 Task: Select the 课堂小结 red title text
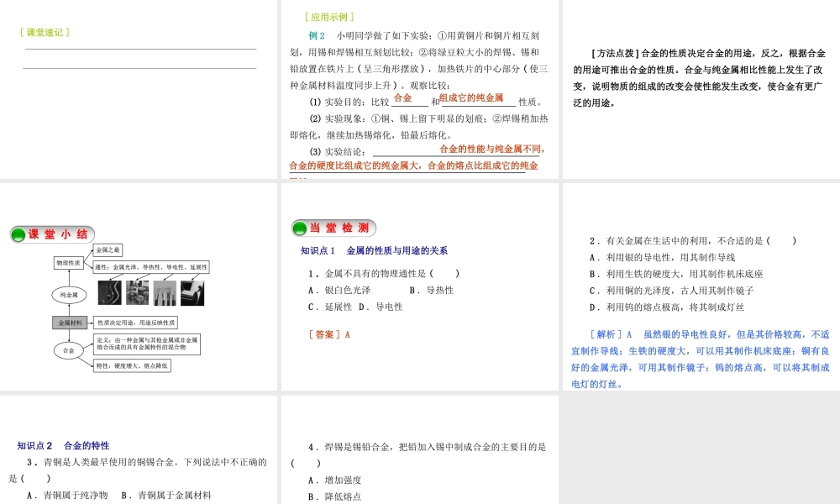point(58,234)
